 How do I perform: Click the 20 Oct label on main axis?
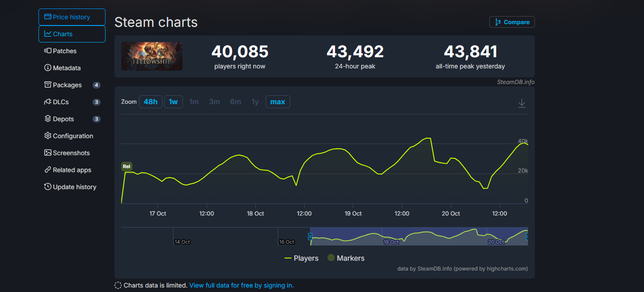(x=451, y=213)
